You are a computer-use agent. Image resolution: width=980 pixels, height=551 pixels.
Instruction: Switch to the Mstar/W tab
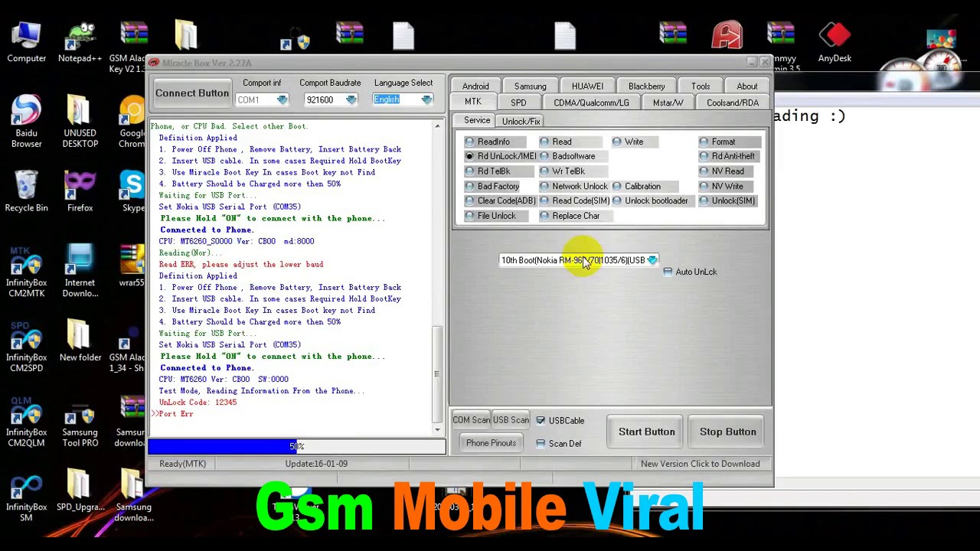click(668, 103)
